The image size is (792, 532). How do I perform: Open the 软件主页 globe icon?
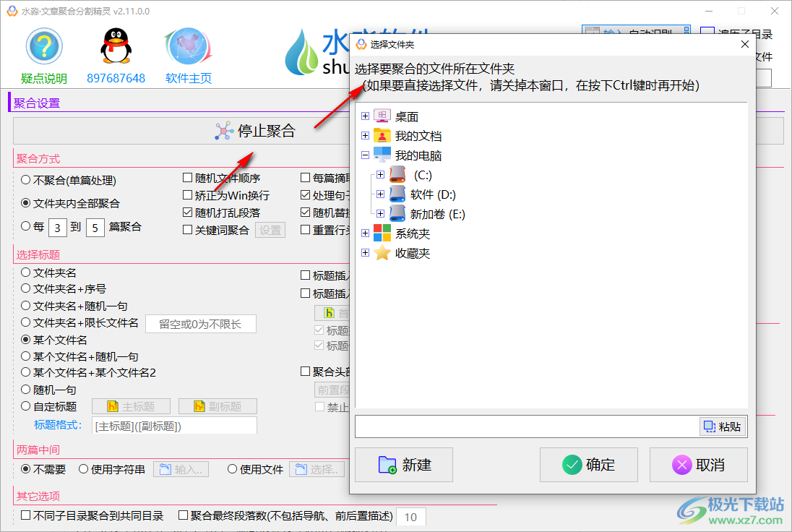click(x=189, y=46)
